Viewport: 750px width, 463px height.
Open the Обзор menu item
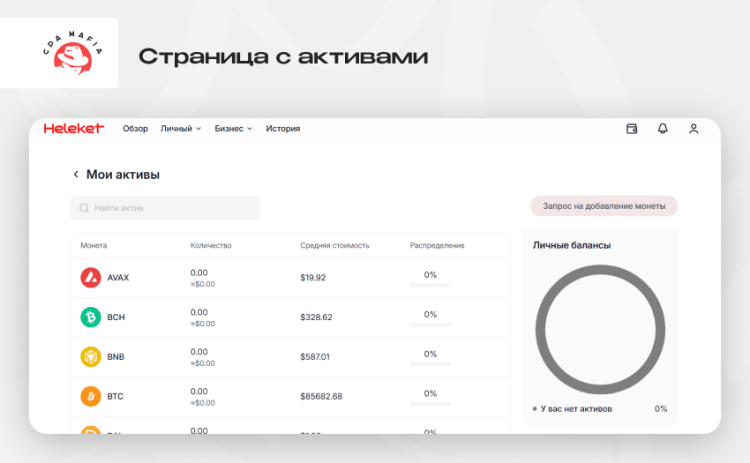click(135, 129)
